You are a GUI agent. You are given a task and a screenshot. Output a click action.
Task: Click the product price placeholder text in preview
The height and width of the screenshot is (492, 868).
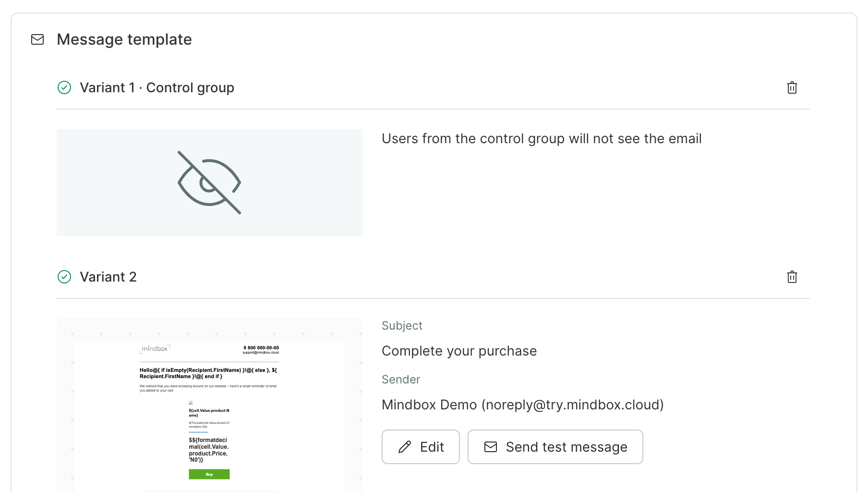click(x=208, y=450)
